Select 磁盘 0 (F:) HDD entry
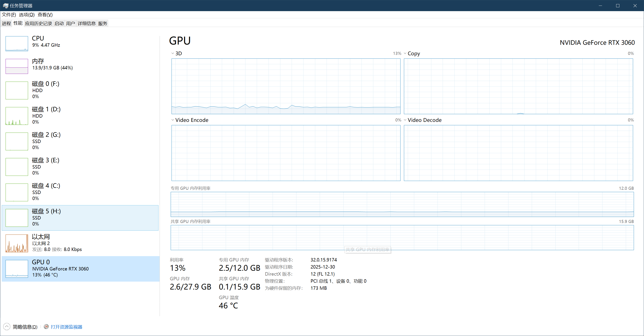 pyautogui.click(x=45, y=90)
